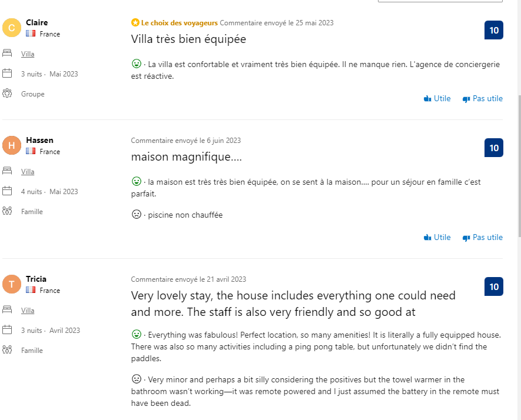The width and height of the screenshot is (521, 420).
Task: Click the score 10 badge on Tricia's review
Action: pyautogui.click(x=493, y=286)
